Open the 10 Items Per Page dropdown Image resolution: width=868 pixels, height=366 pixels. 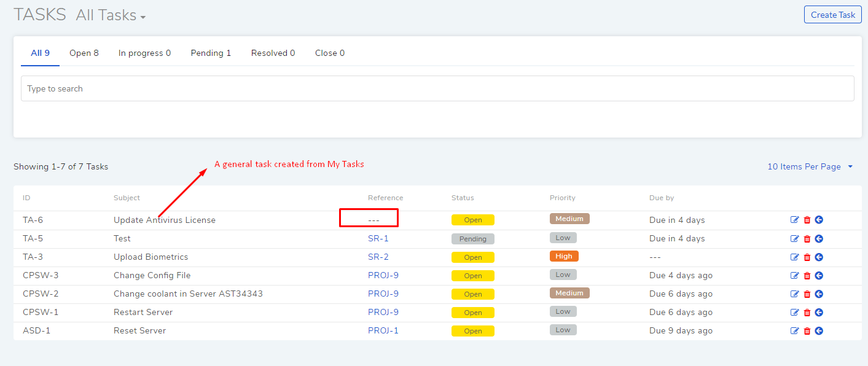click(x=810, y=166)
